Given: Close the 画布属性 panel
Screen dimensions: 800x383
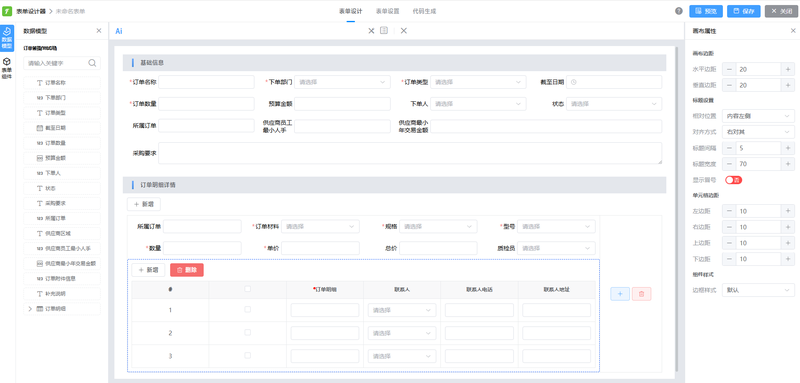Looking at the screenshot, I should click(x=793, y=31).
